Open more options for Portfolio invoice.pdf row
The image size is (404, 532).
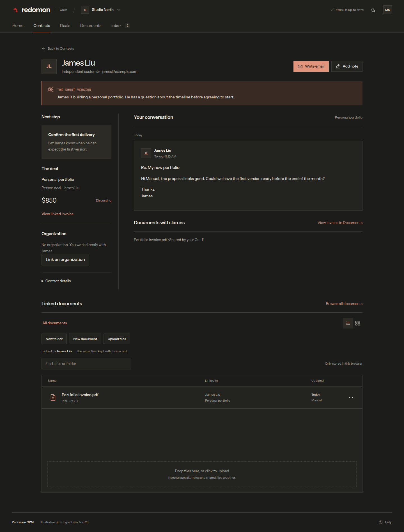pyautogui.click(x=351, y=397)
